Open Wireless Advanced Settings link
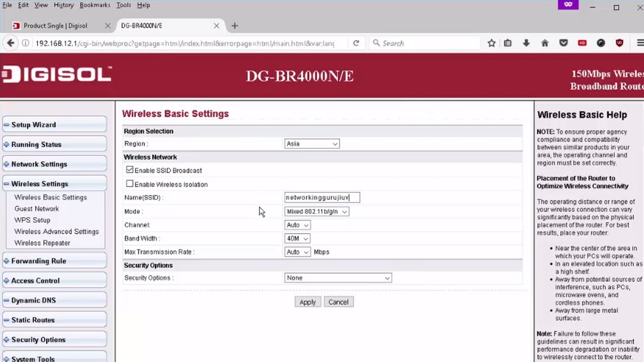 point(56,232)
